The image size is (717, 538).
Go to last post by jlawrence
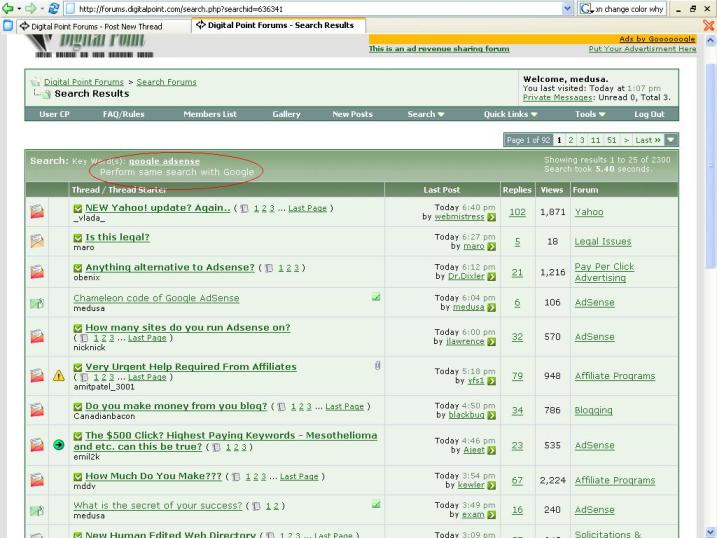click(492, 342)
